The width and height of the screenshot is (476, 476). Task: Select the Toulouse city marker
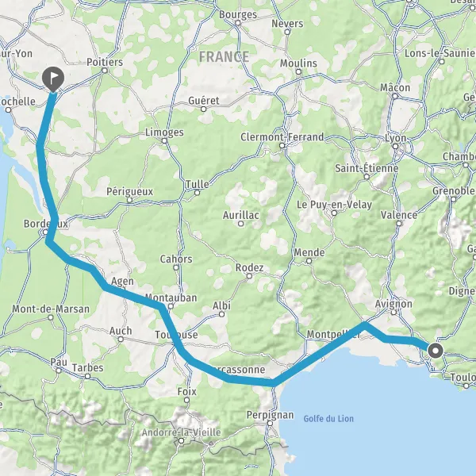tap(176, 344)
